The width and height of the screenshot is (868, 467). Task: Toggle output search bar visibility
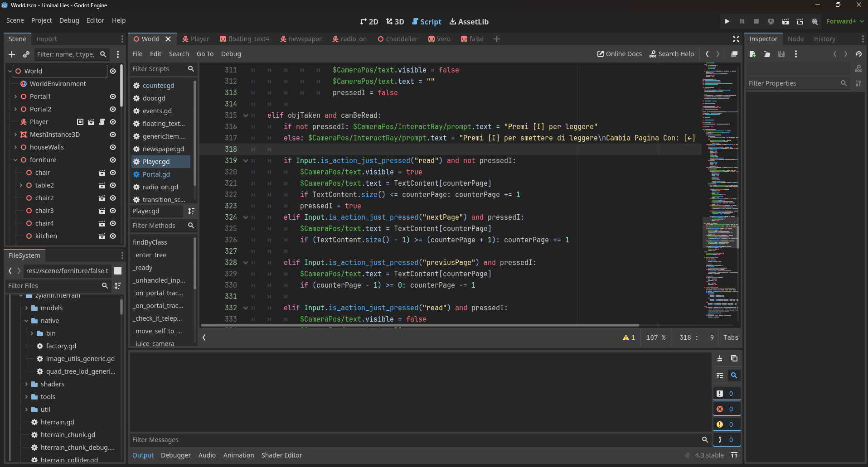[x=734, y=376]
